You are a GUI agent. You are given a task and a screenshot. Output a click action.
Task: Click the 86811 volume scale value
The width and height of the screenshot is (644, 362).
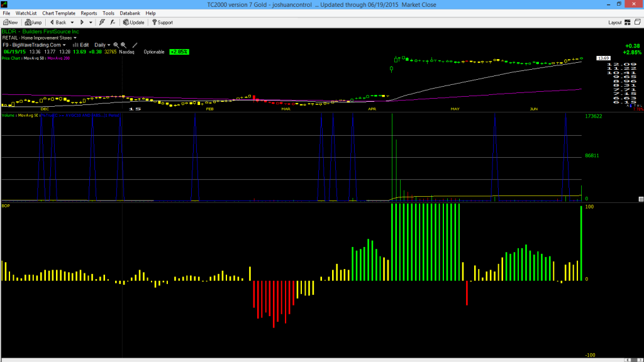point(592,156)
